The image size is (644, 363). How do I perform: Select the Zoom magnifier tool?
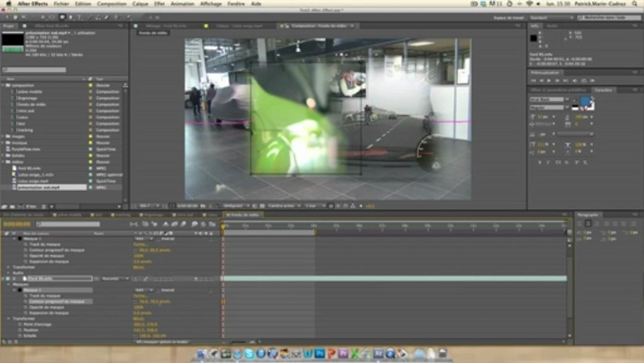click(23, 17)
